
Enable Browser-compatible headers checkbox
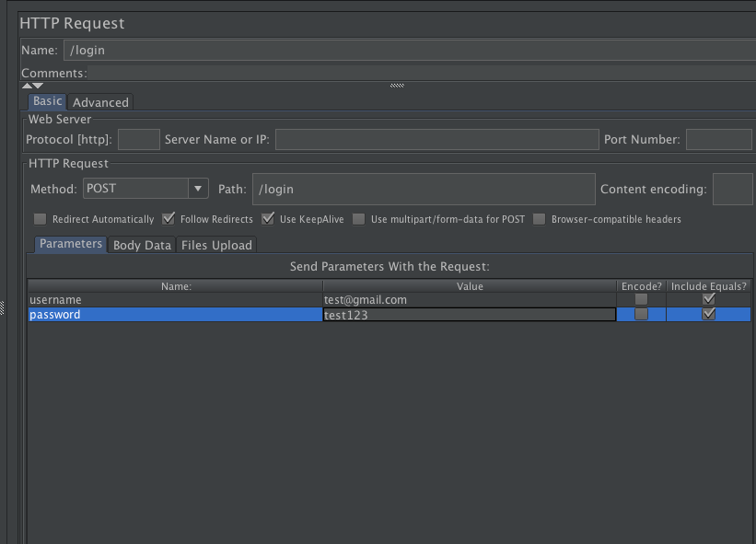pyautogui.click(x=540, y=219)
